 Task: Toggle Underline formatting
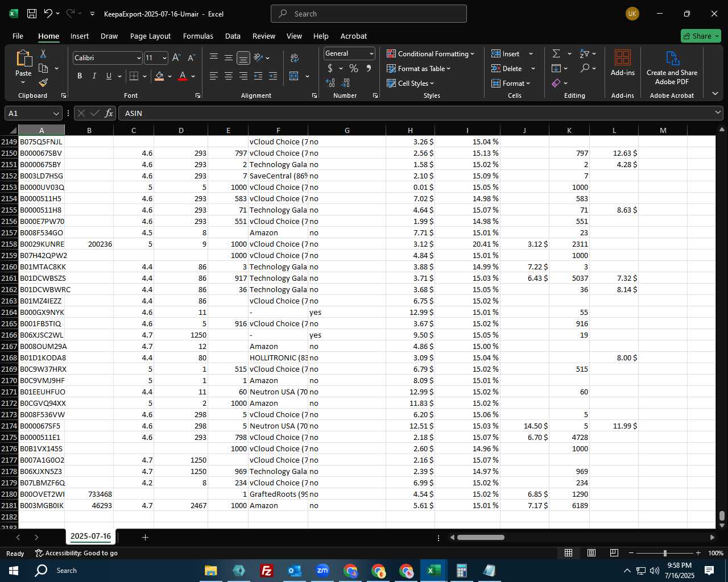109,76
